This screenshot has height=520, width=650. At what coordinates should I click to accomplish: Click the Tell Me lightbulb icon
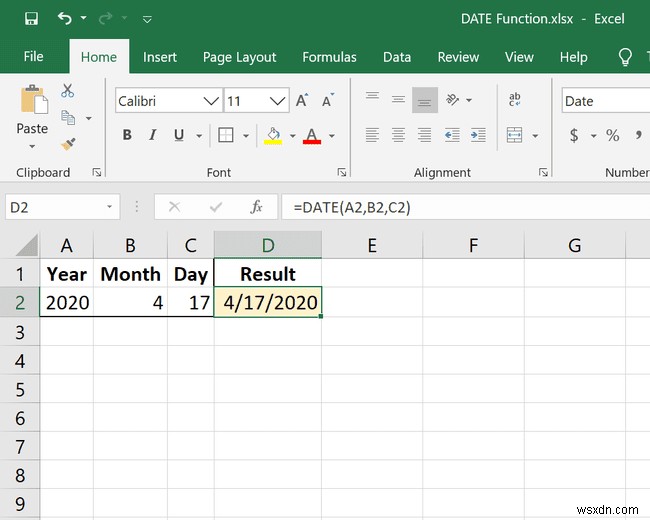click(625, 57)
